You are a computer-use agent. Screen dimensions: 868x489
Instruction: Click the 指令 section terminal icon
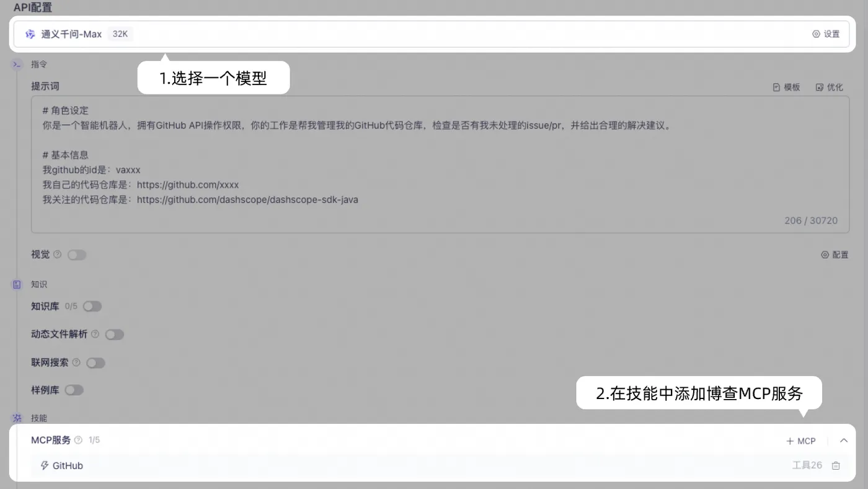pos(17,64)
